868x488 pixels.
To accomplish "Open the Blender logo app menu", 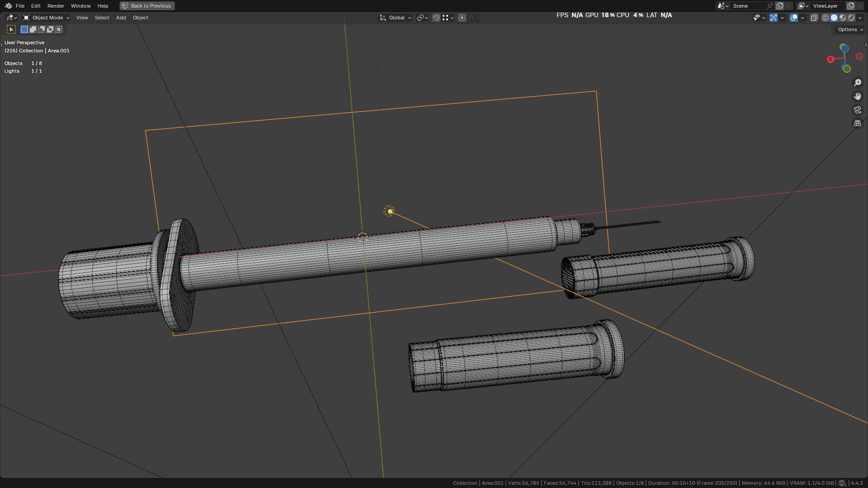I will click(x=8, y=6).
